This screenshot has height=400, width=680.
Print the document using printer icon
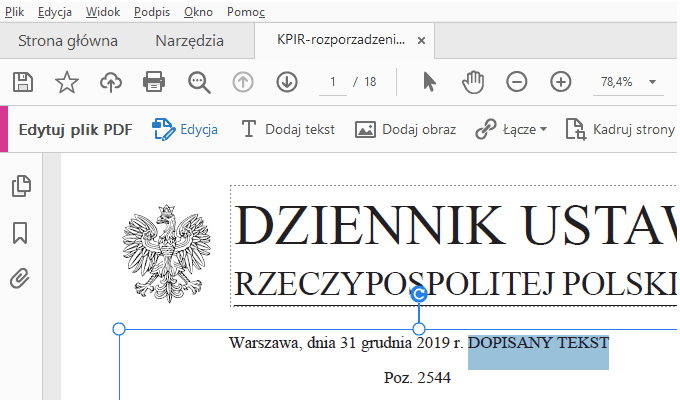[x=154, y=82]
